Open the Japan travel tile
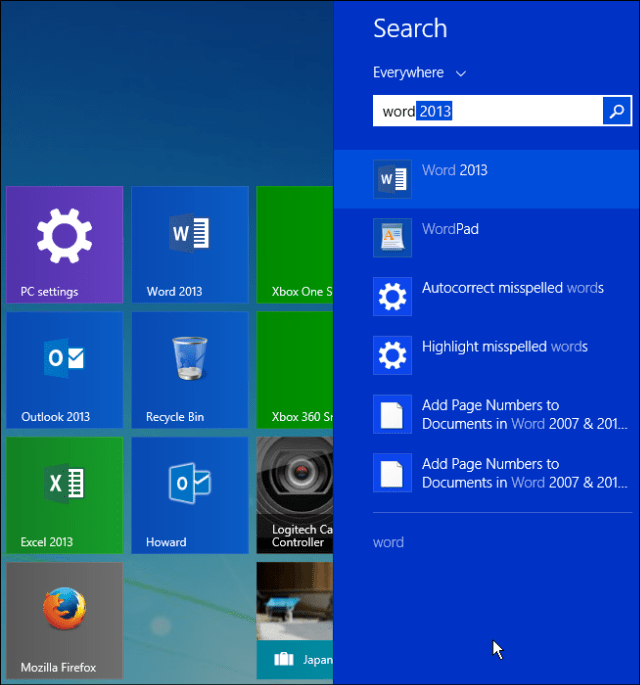640x685 pixels. point(295,620)
